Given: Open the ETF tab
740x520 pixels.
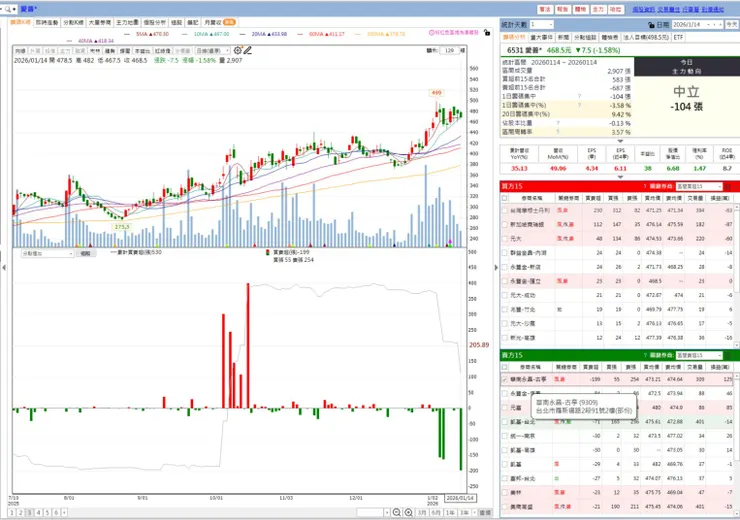Looking at the screenshot, I should pyautogui.click(x=678, y=37).
